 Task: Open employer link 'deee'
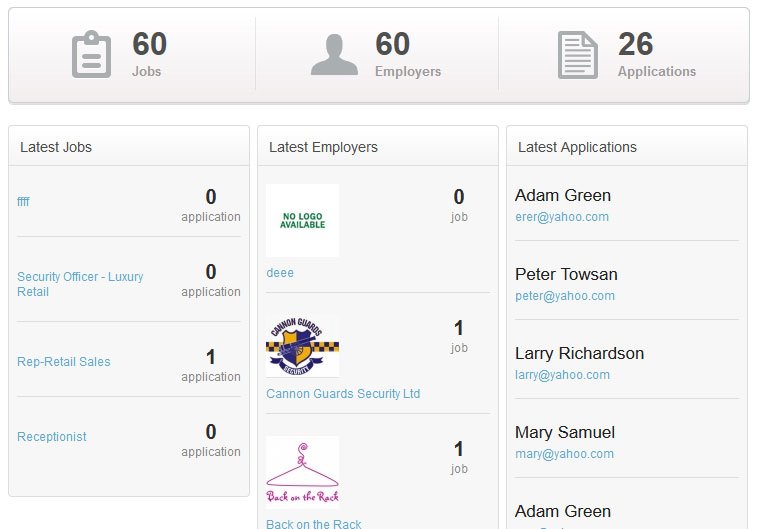(280, 272)
